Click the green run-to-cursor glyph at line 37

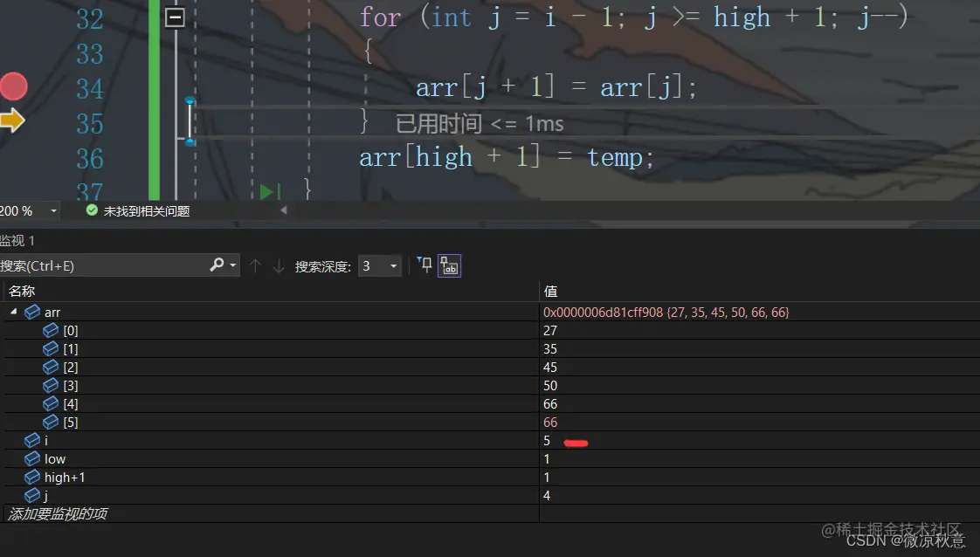(270, 191)
